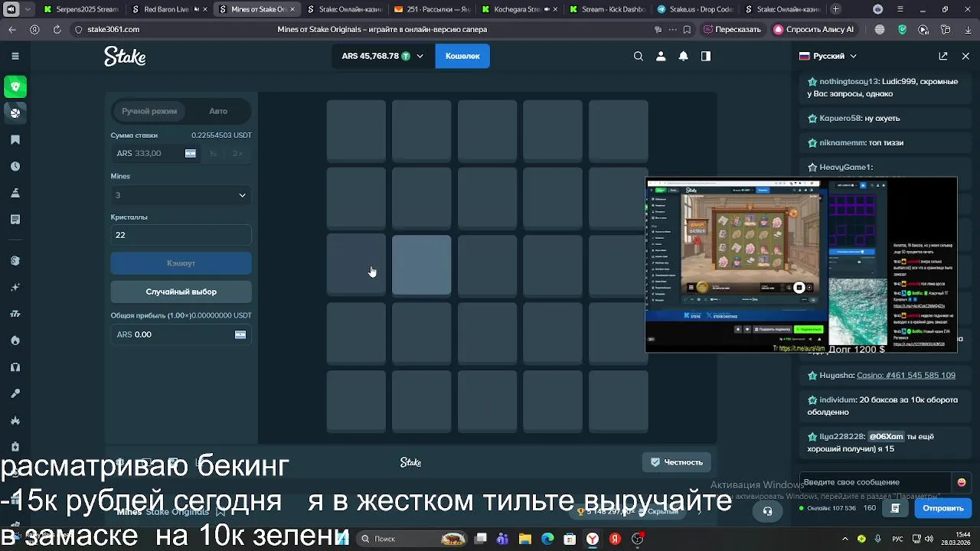Open the notifications bell

coord(684,56)
